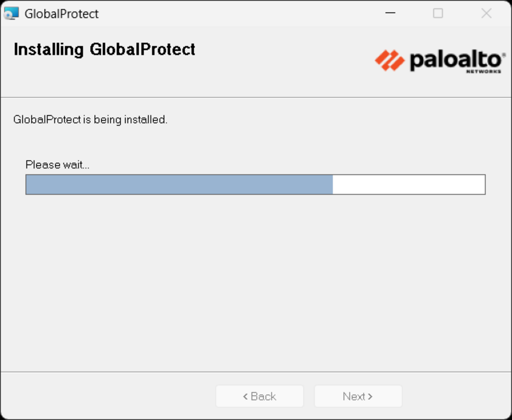Close the GlobalProtect installer window

[486, 14]
